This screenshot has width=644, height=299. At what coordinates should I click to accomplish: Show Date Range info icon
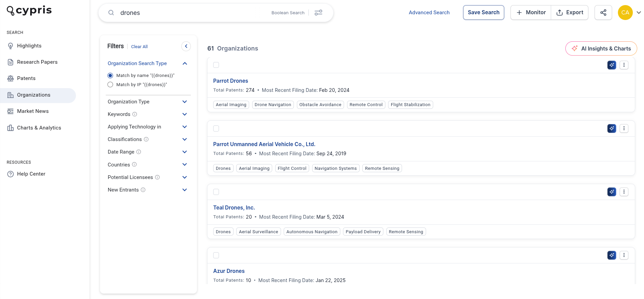click(x=139, y=152)
